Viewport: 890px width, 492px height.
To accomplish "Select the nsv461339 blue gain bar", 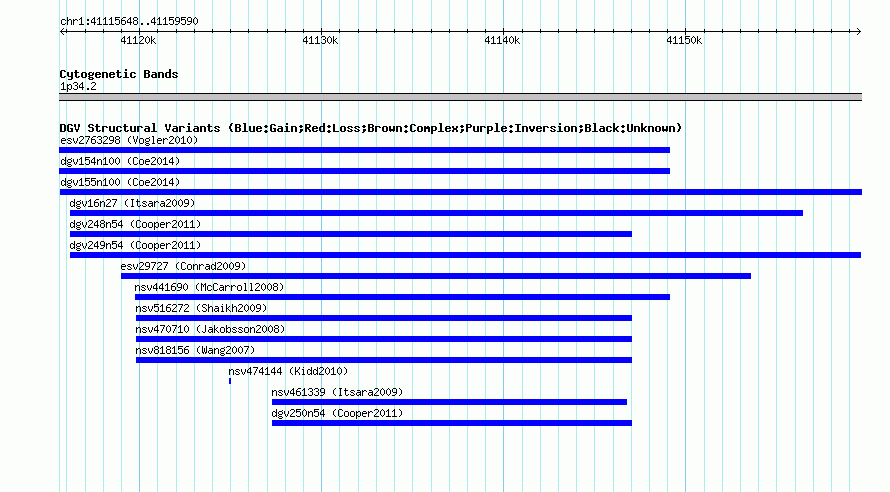I will tap(450, 402).
